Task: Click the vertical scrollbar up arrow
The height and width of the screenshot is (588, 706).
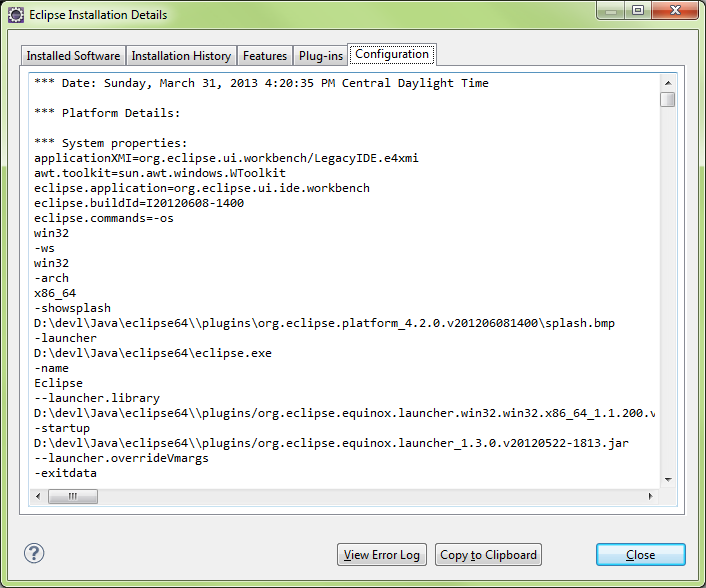Action: [x=667, y=82]
